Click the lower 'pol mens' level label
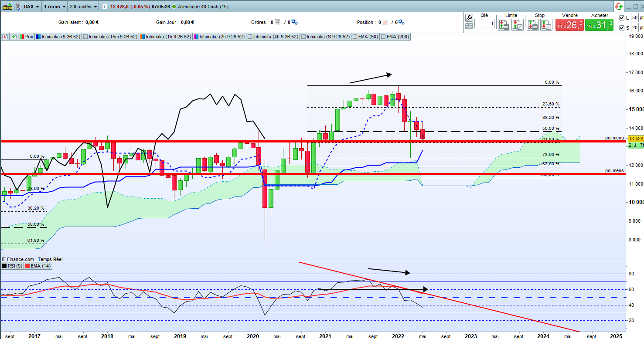Screen dimensions: 644x339 (614, 170)
